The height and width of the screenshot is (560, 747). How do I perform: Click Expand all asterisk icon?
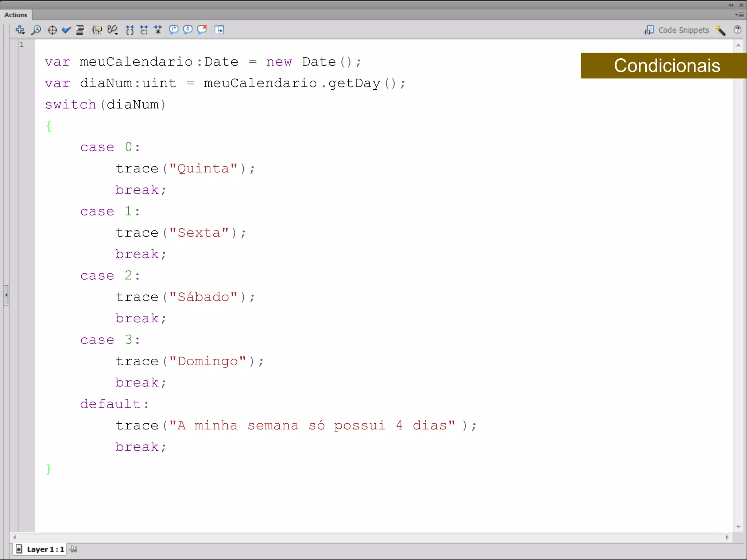158,30
